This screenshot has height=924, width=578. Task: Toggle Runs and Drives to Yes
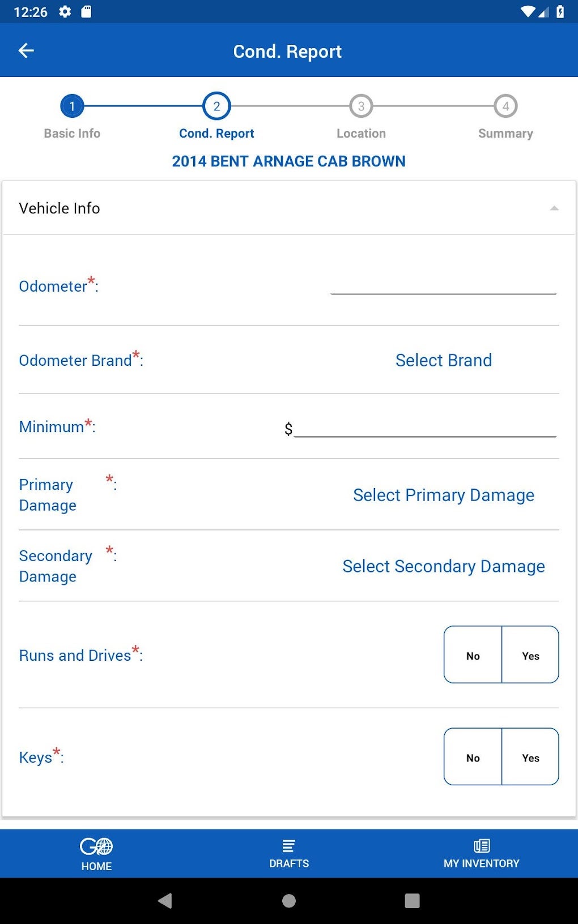(530, 655)
